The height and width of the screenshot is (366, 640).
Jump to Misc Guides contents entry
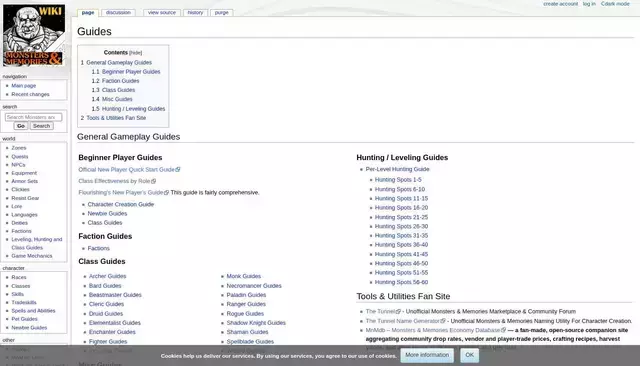pos(117,99)
